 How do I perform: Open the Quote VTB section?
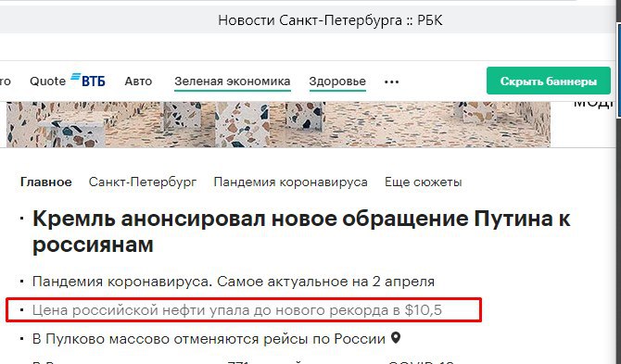(68, 82)
